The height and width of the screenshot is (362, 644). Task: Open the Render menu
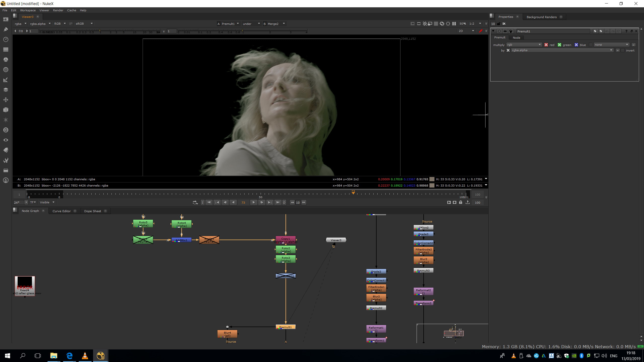pyautogui.click(x=58, y=10)
